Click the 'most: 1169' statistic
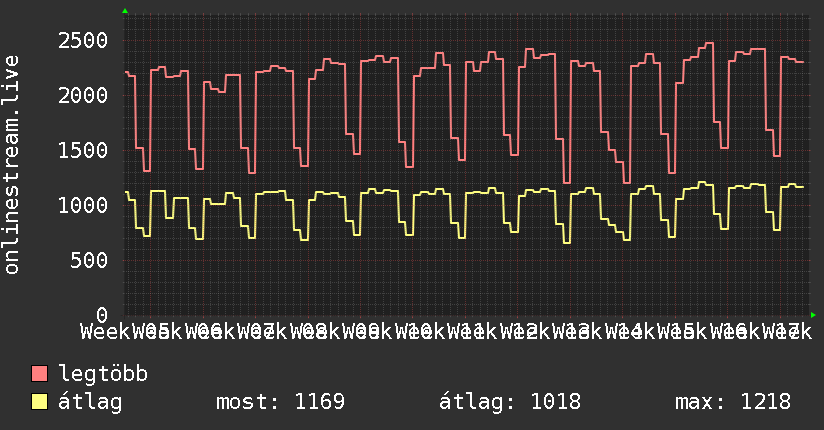The height and width of the screenshot is (430, 824). (x=280, y=402)
